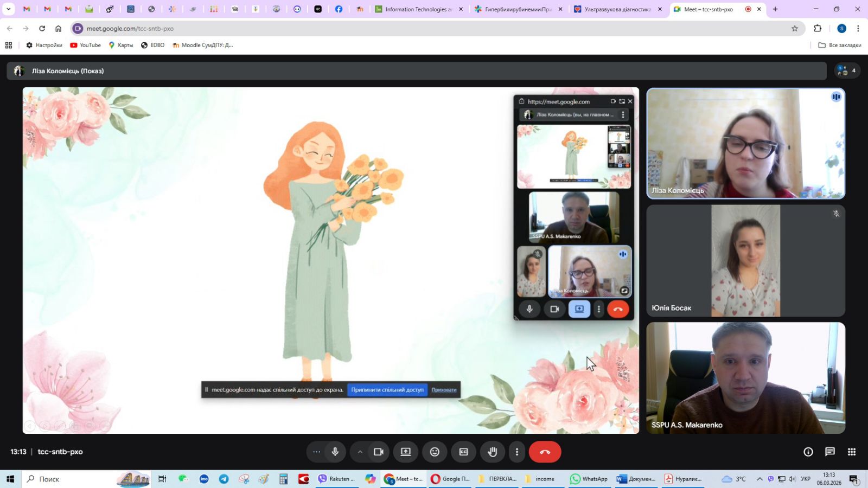Image resolution: width=868 pixels, height=488 pixels.
Task: Switch to the Ультразвукова діагностика tab
Action: pos(617,9)
